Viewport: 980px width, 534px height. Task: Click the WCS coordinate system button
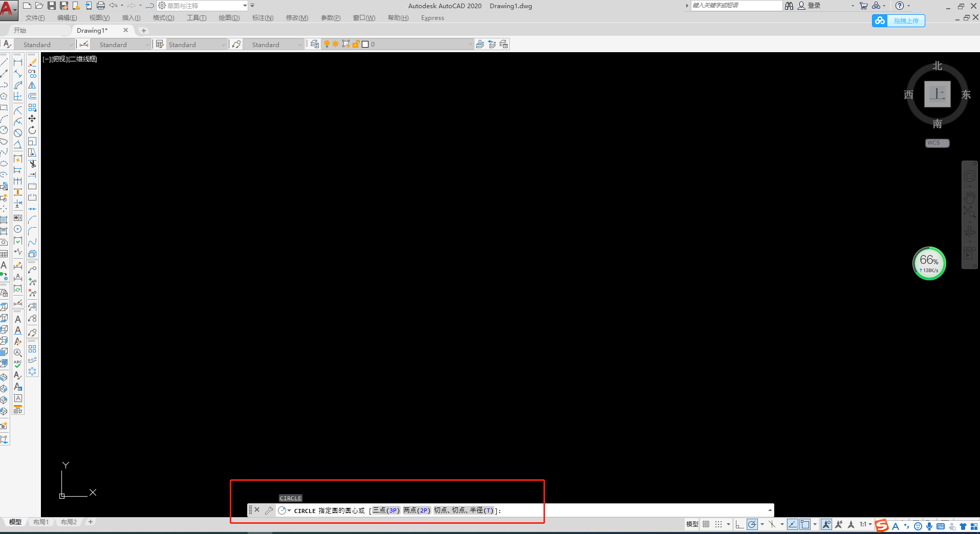click(x=937, y=143)
